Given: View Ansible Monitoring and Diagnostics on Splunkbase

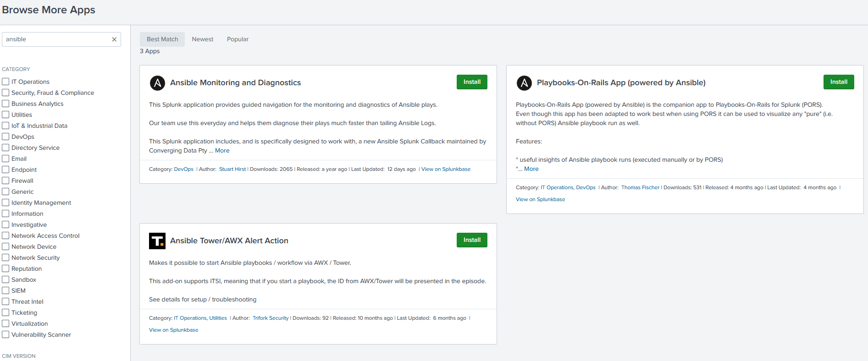Looking at the screenshot, I should coord(446,170).
